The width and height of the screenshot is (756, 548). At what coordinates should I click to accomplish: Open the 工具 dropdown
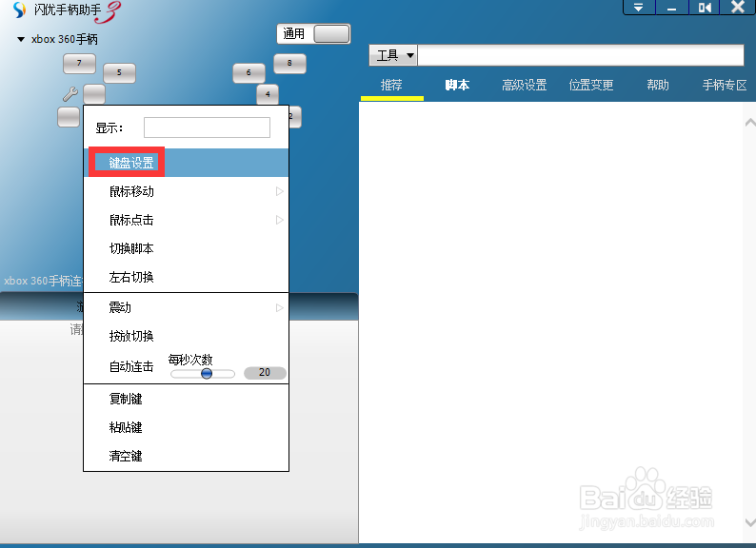pyautogui.click(x=393, y=55)
